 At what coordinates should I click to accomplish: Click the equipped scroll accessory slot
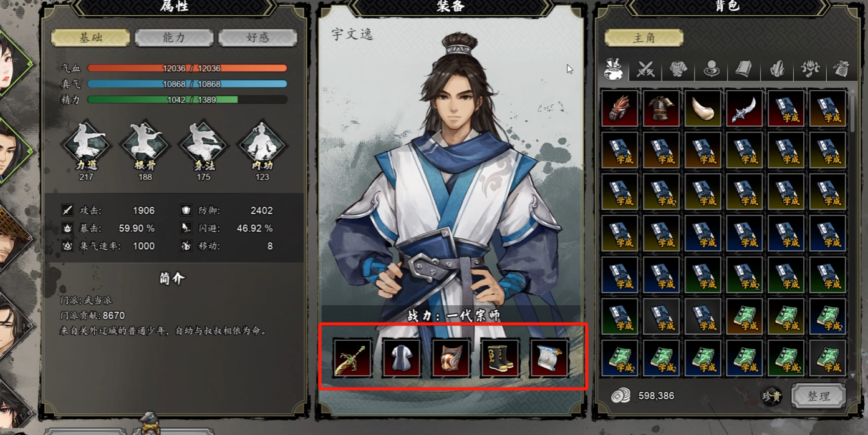(x=549, y=358)
